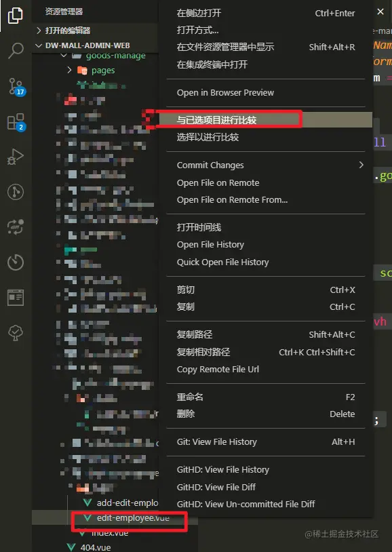Open 404.vue file in explorer
The width and height of the screenshot is (392, 552).
(95, 547)
